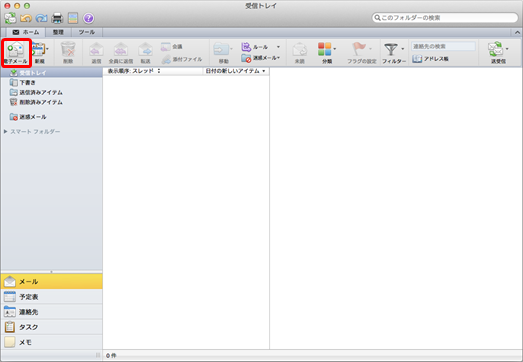
Task: Click the 送受信 icon in the ribbon
Action: pyautogui.click(x=496, y=49)
